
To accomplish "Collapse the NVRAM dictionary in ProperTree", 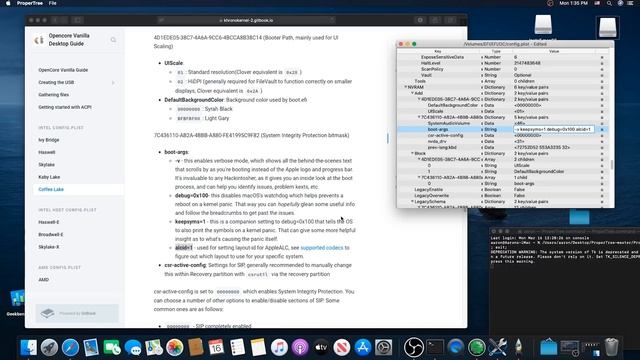I will [406, 87].
